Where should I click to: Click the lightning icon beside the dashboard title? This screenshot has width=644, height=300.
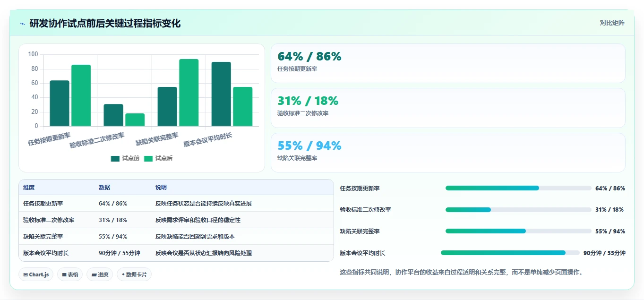[x=23, y=24]
